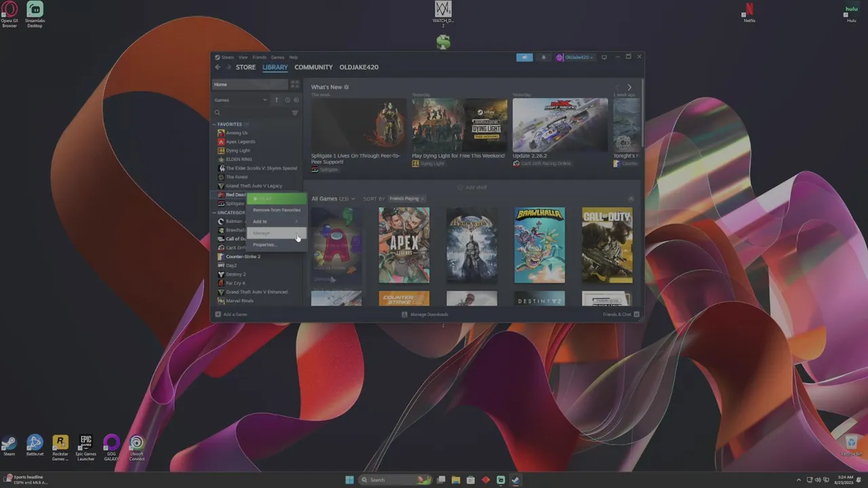Open Epic Games Launcher shortcut
This screenshot has height=488, width=868.
[x=85, y=447]
